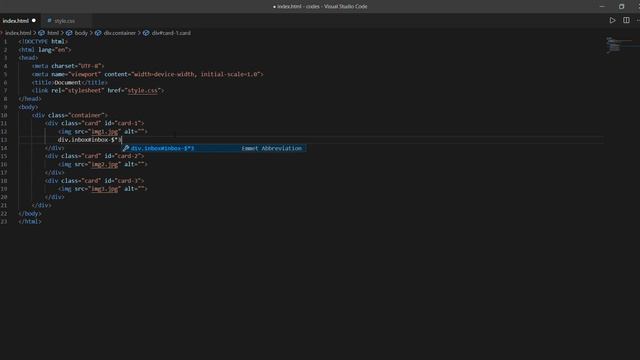Open index.html breadcrumb file entry
640x360 pixels.
point(18,33)
